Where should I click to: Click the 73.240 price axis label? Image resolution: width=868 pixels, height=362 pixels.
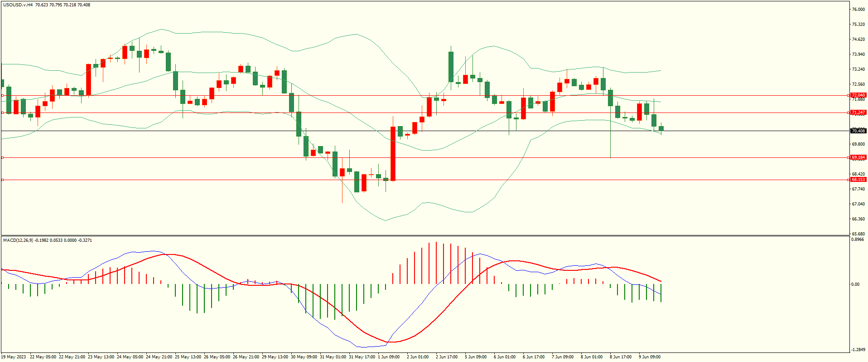858,69
